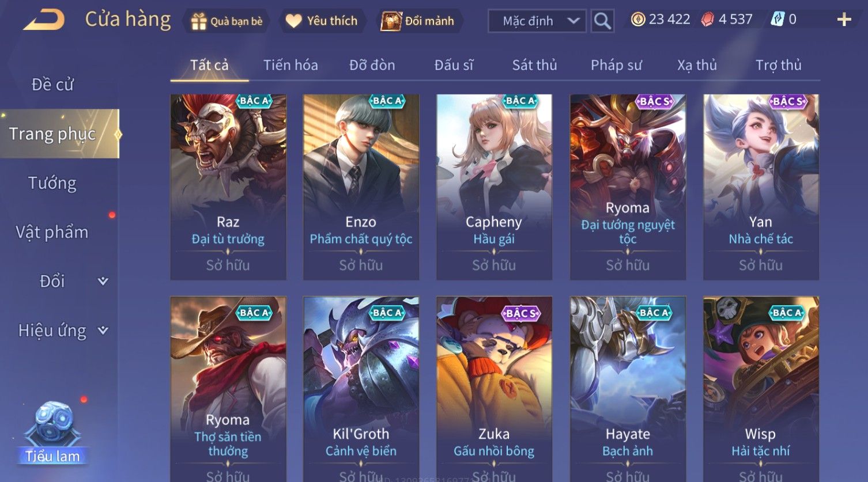Open Zuka Gấu nhồi bông skin card
The width and height of the screenshot is (868, 482).
[494, 389]
